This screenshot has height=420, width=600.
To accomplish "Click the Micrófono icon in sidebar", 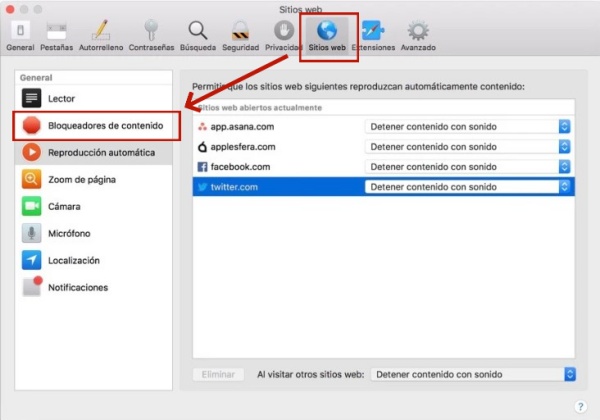I will pyautogui.click(x=31, y=233).
